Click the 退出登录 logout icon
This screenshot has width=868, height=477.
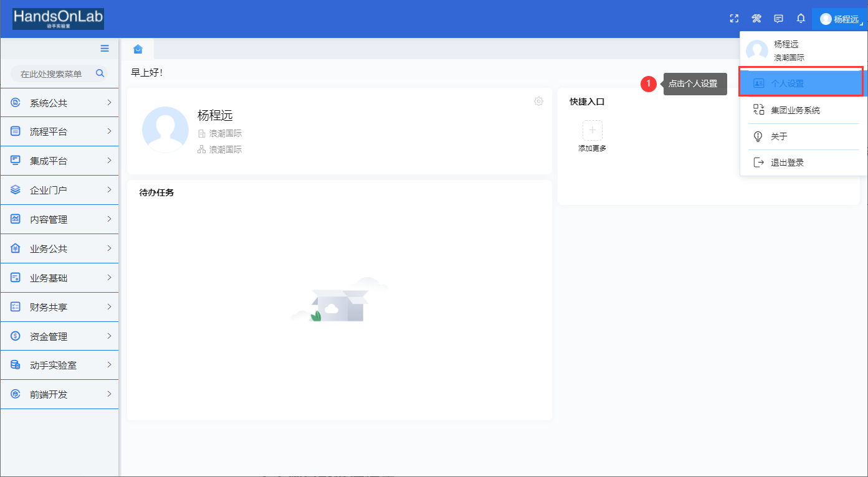click(x=758, y=163)
